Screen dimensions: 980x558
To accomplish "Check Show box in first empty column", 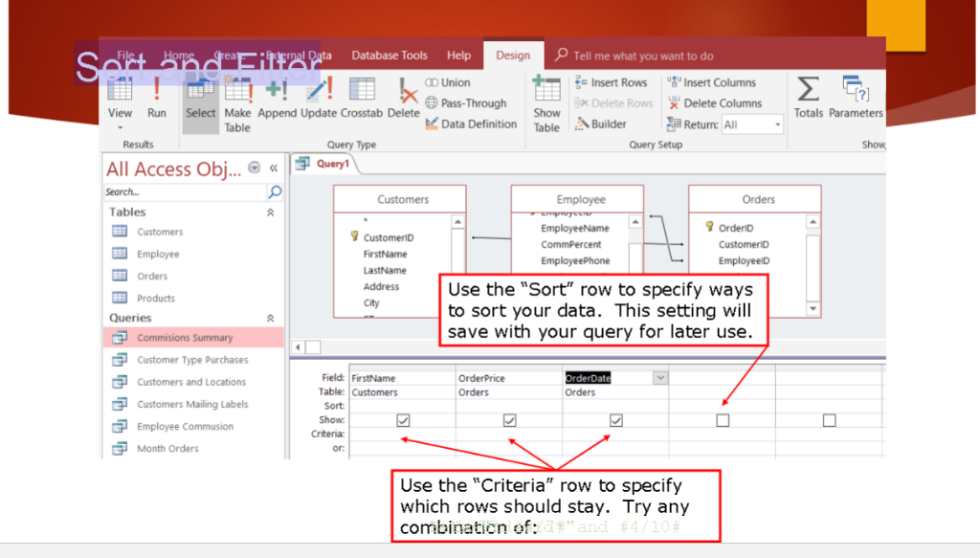I will (723, 420).
